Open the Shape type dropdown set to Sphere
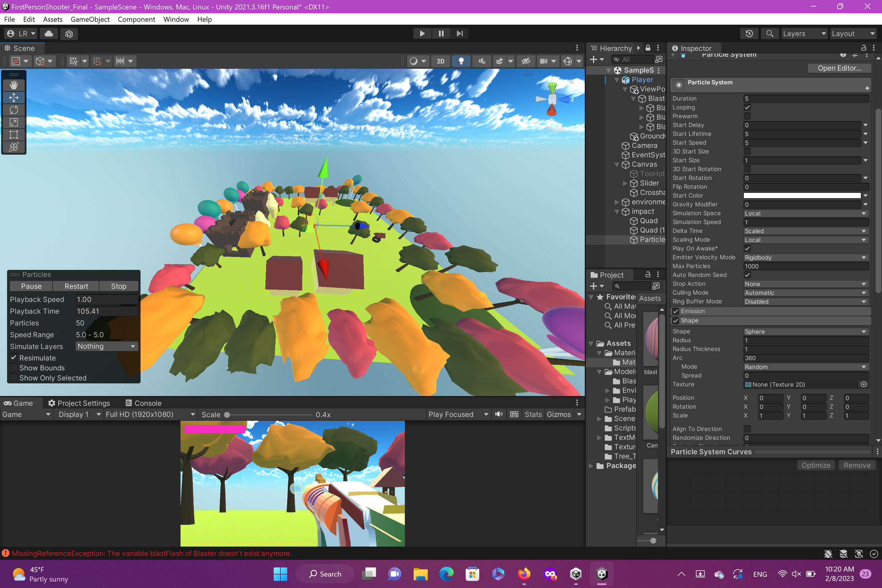Screen dimensions: 882x588 point(806,332)
